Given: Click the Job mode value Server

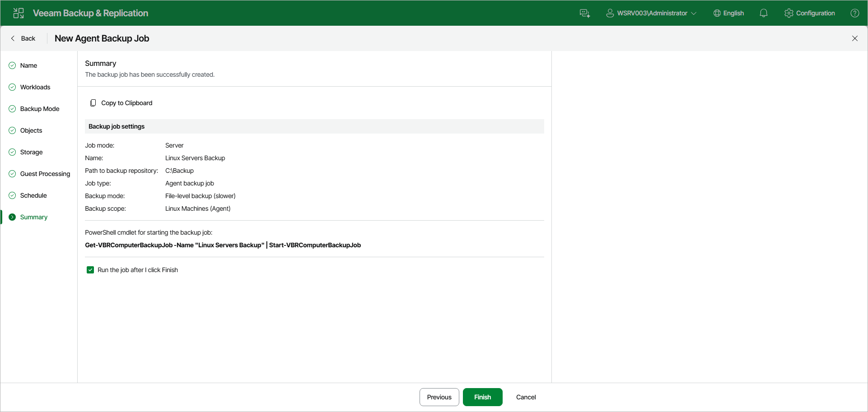Looking at the screenshot, I should [174, 145].
